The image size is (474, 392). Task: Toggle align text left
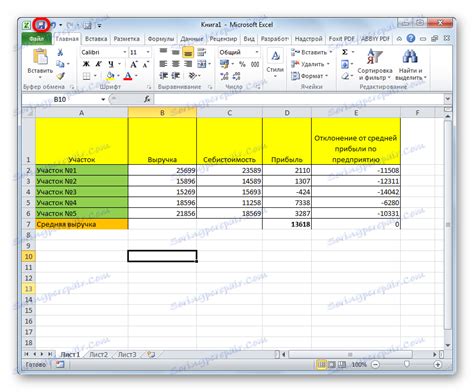[x=163, y=64]
